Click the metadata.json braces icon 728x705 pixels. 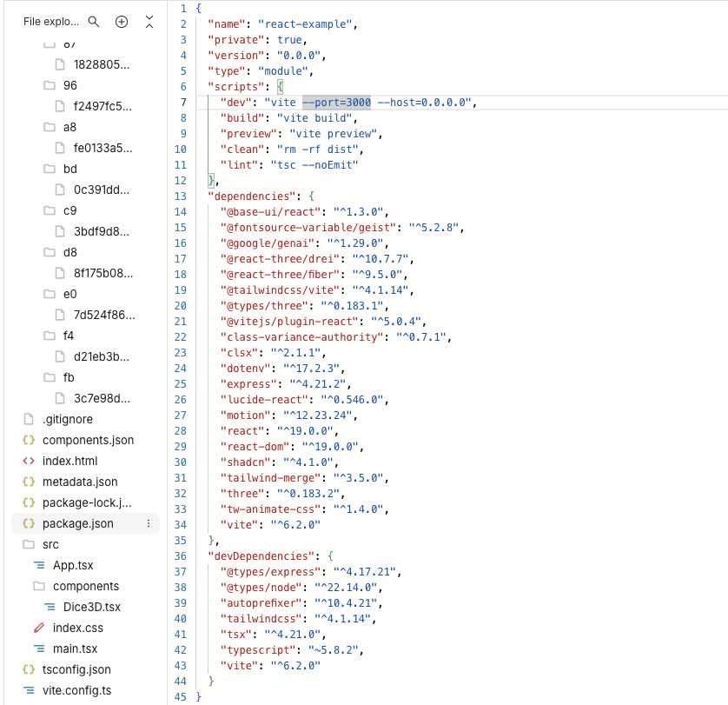pyautogui.click(x=29, y=482)
